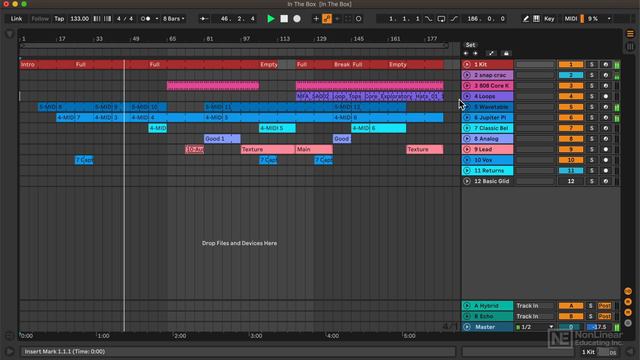Switch to Session View via the top-right selector
This screenshot has width=640, height=360.
tap(630, 47)
